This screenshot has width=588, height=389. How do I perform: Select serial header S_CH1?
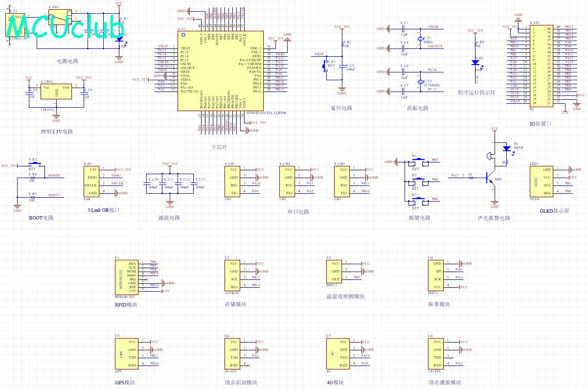233,182
